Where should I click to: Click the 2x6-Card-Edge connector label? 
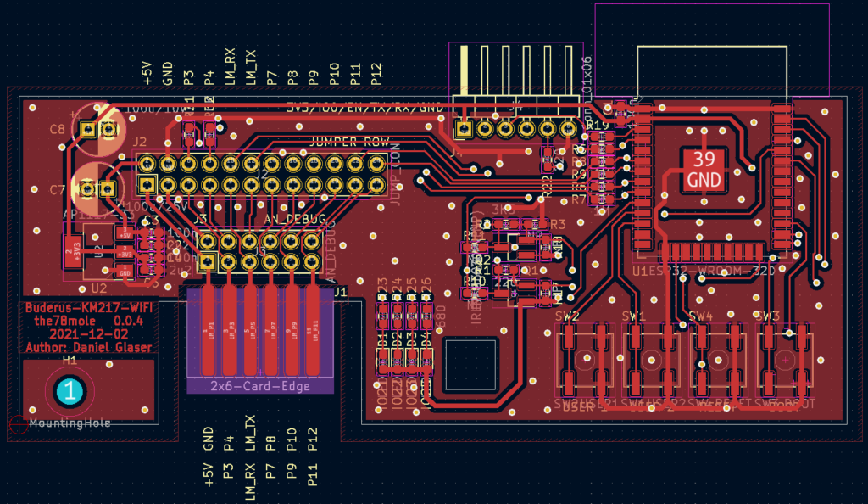click(259, 386)
